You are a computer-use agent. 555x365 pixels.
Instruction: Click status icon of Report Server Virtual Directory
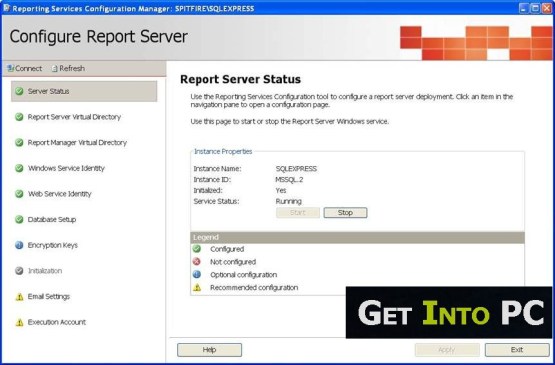(19, 117)
